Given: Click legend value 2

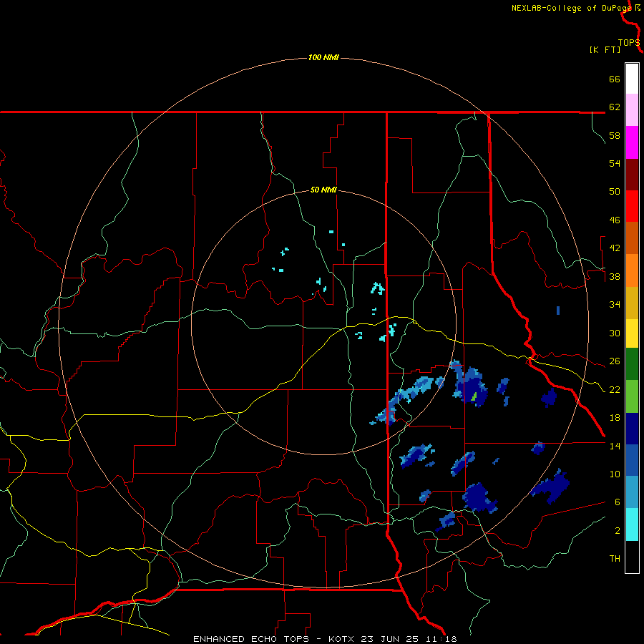Looking at the screenshot, I should (x=617, y=530).
